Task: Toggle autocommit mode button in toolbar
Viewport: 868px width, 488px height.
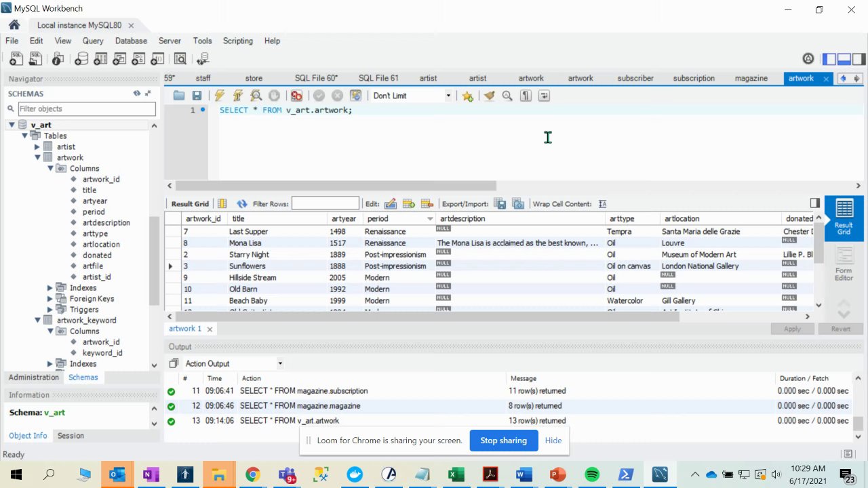Action: 355,96
